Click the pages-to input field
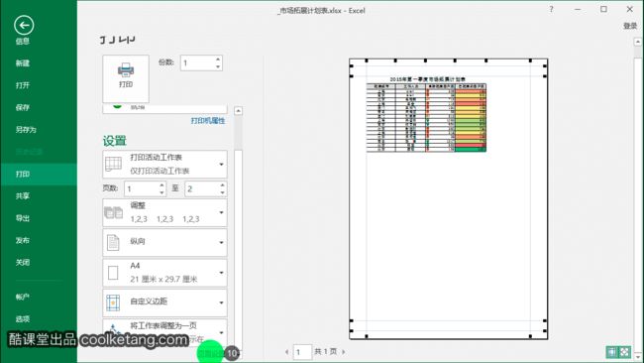The width and height of the screenshot is (644, 363). (202, 188)
